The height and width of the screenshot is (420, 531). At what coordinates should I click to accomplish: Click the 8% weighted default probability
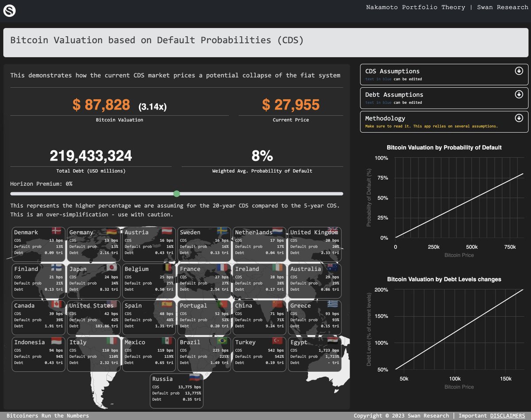(262, 156)
